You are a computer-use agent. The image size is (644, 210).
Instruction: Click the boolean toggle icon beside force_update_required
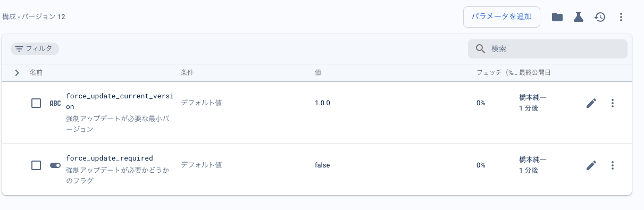click(x=55, y=165)
